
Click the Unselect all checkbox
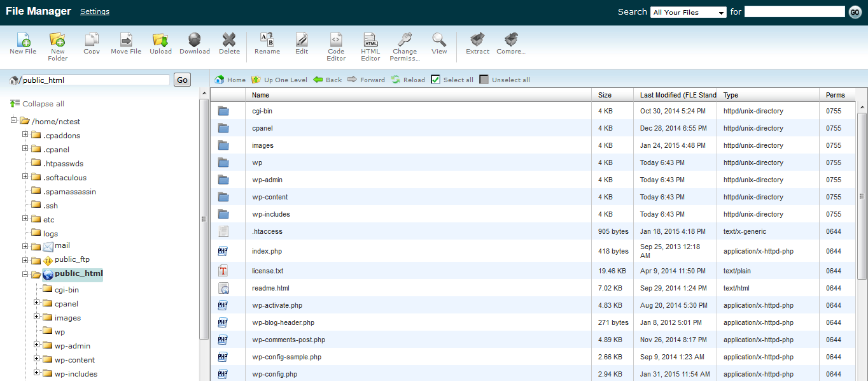click(484, 80)
